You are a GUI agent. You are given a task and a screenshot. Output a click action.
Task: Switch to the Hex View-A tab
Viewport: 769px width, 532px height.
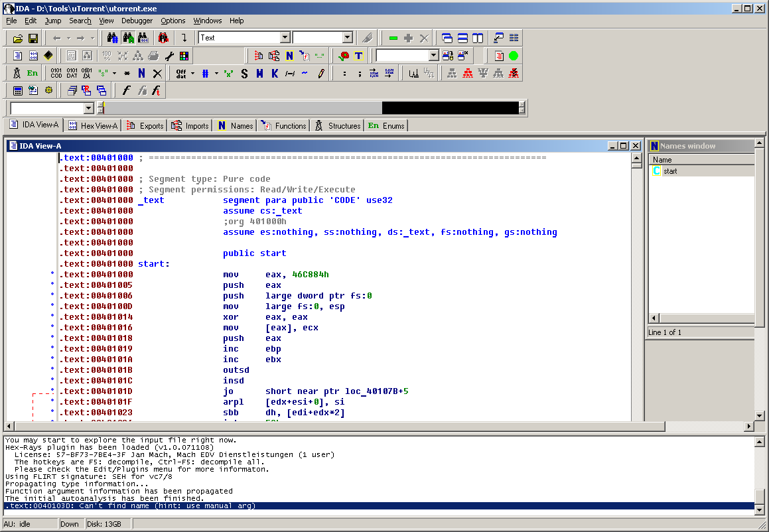tap(93, 126)
